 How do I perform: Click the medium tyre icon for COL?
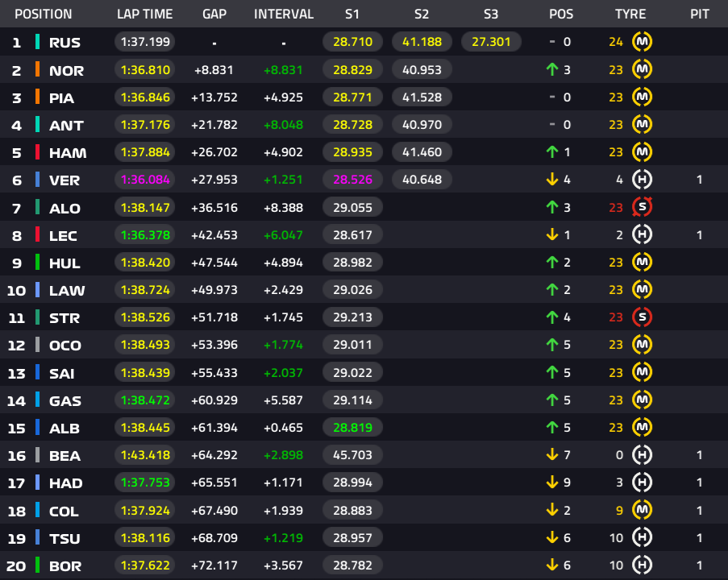(x=642, y=510)
